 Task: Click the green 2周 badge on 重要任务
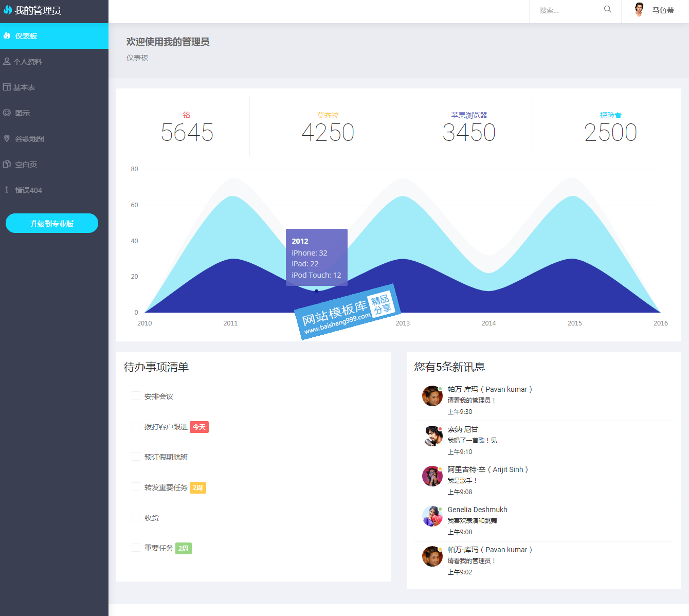click(x=184, y=548)
